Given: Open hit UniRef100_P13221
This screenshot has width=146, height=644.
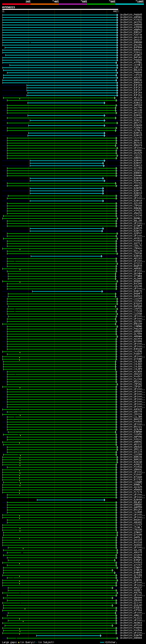Looking at the screenshot, I should (x=131, y=618).
